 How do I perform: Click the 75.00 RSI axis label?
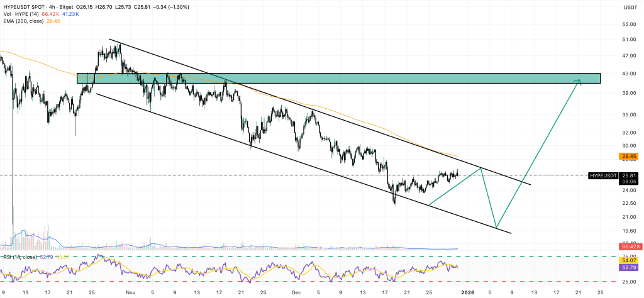click(630, 256)
